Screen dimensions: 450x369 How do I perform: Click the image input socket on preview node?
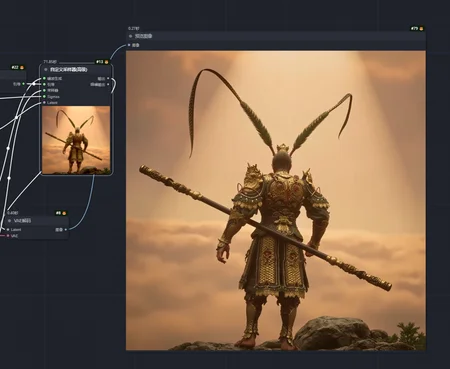click(x=129, y=45)
